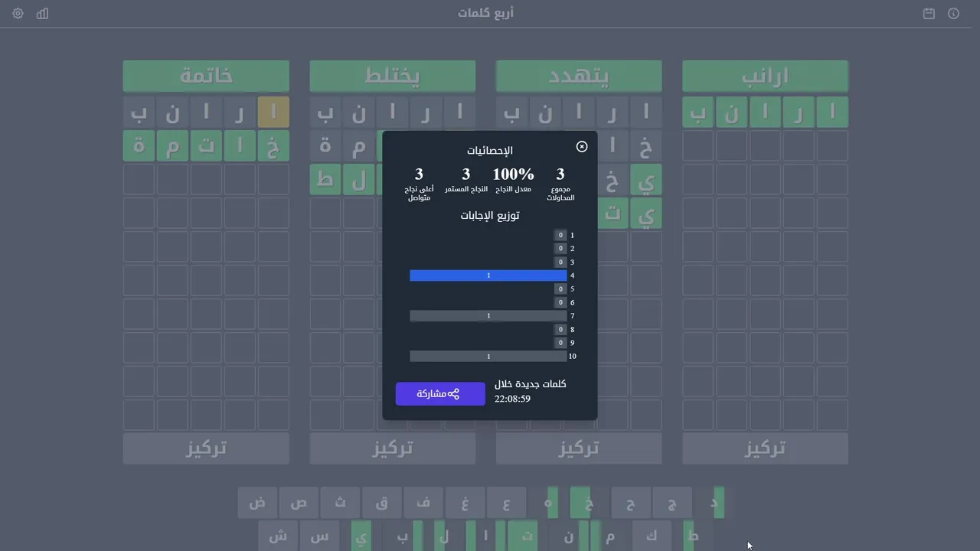Open the settings gear icon
Screen dimensions: 980x551
[x=18, y=14]
